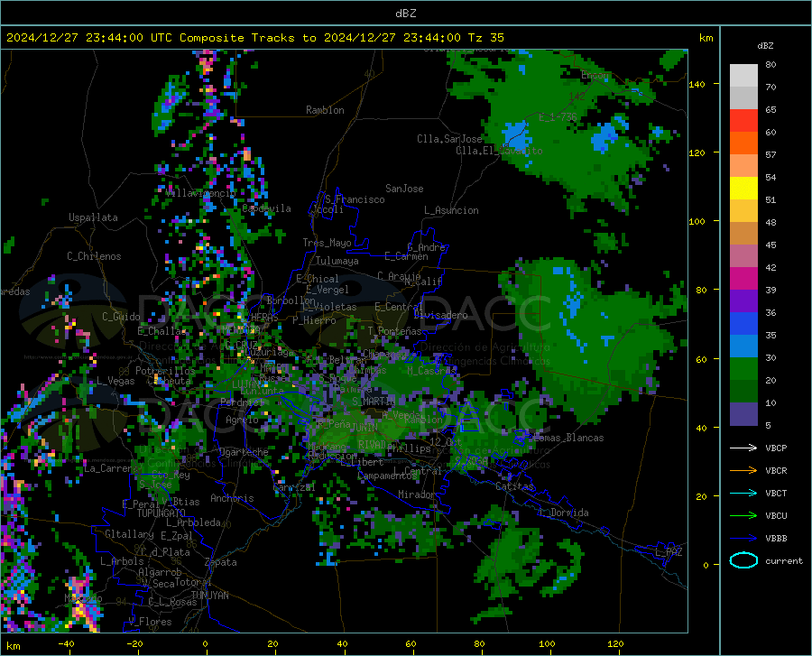This screenshot has height=656, width=812.
Task: Click the '80' label atop color scale
Action: pyautogui.click(x=770, y=65)
